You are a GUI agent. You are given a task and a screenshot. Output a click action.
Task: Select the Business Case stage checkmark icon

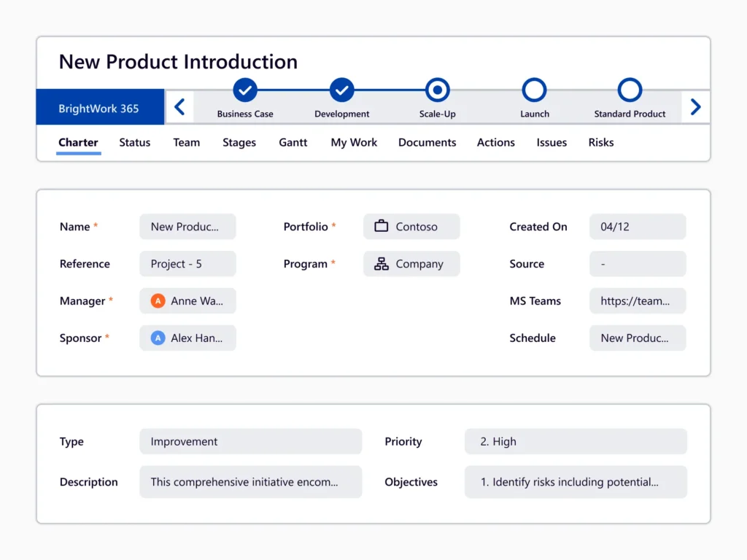coord(244,88)
